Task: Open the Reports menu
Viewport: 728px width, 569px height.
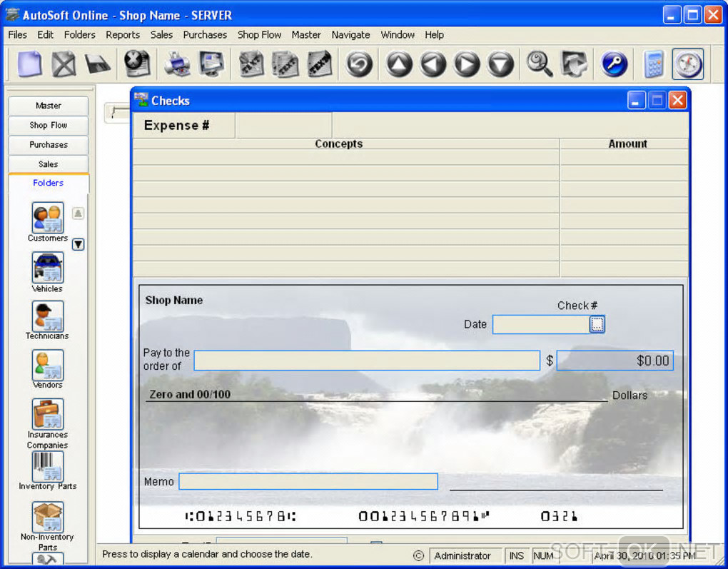Action: point(123,35)
